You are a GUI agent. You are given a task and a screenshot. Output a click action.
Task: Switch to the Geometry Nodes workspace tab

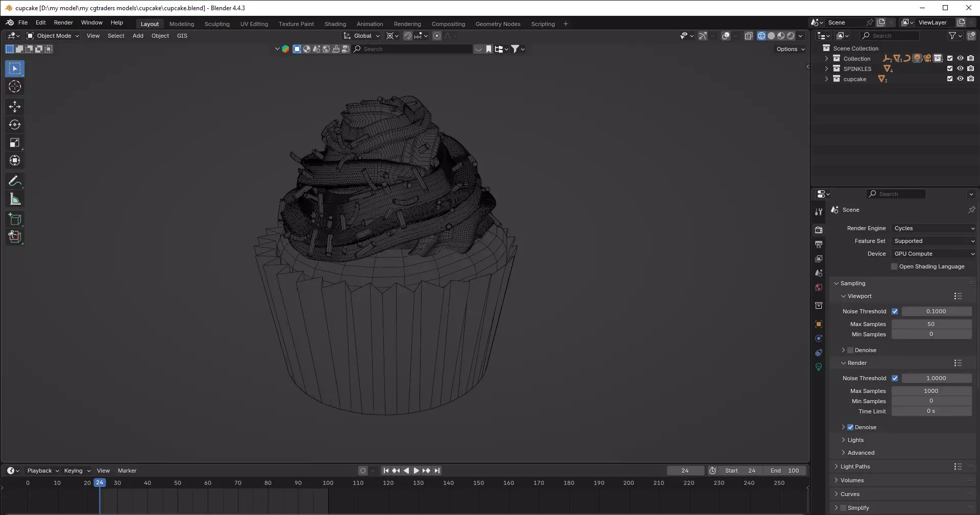498,24
